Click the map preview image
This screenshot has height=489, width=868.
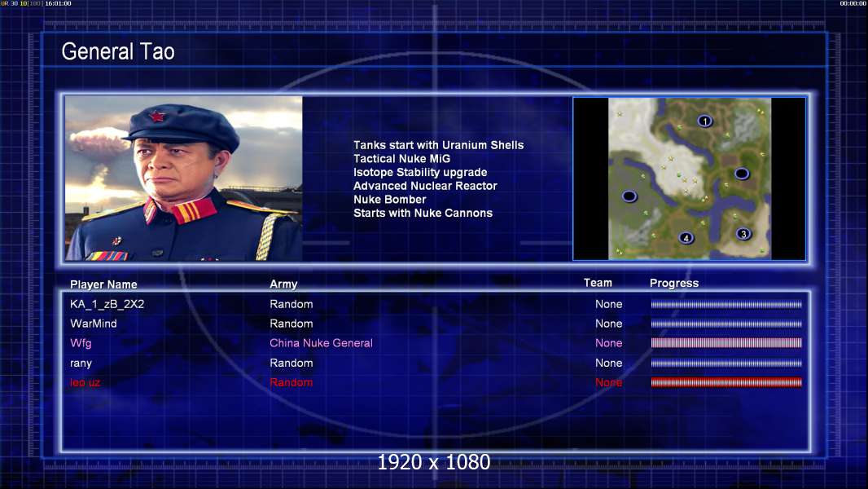pos(689,178)
